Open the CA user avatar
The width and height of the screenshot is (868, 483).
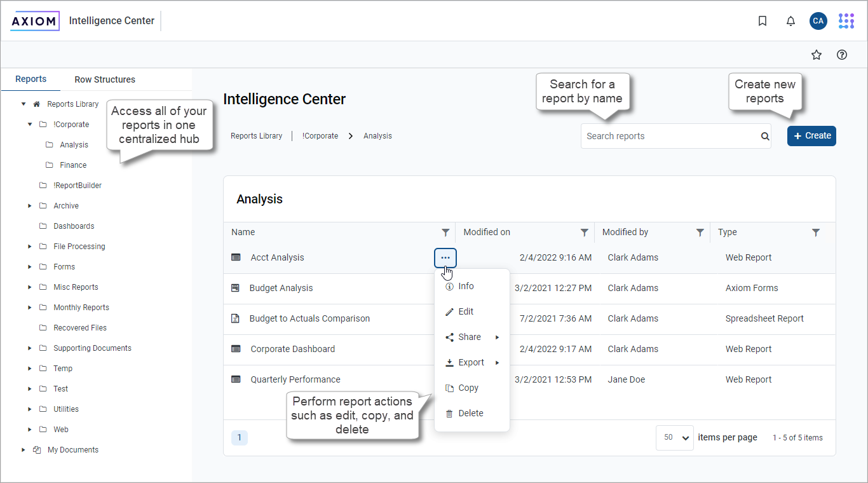(x=818, y=21)
